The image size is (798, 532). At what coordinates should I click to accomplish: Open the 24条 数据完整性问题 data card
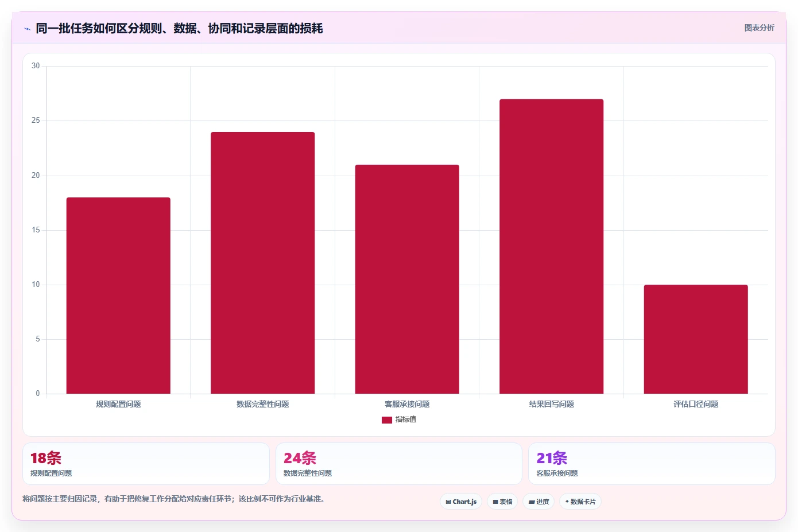pos(399,464)
